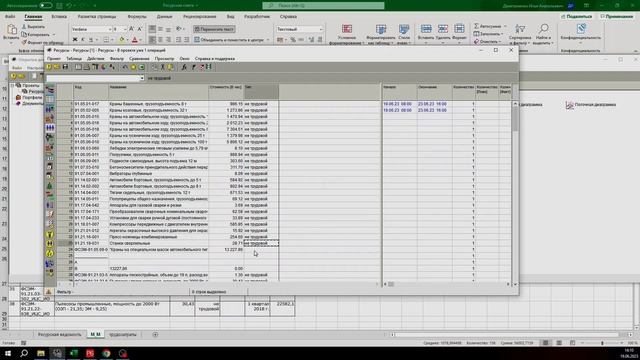Open the font name (Verdana) dropdown

coord(110,29)
